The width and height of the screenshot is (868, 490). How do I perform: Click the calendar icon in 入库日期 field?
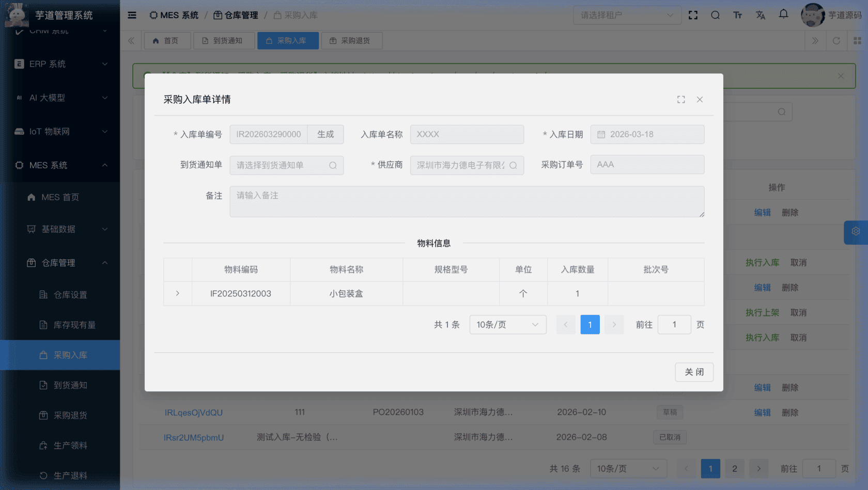pyautogui.click(x=601, y=134)
